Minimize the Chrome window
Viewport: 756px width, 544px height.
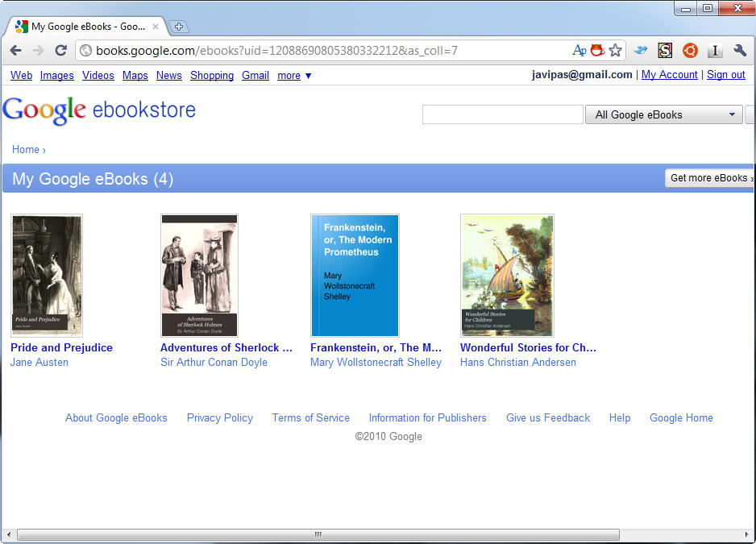click(x=685, y=8)
